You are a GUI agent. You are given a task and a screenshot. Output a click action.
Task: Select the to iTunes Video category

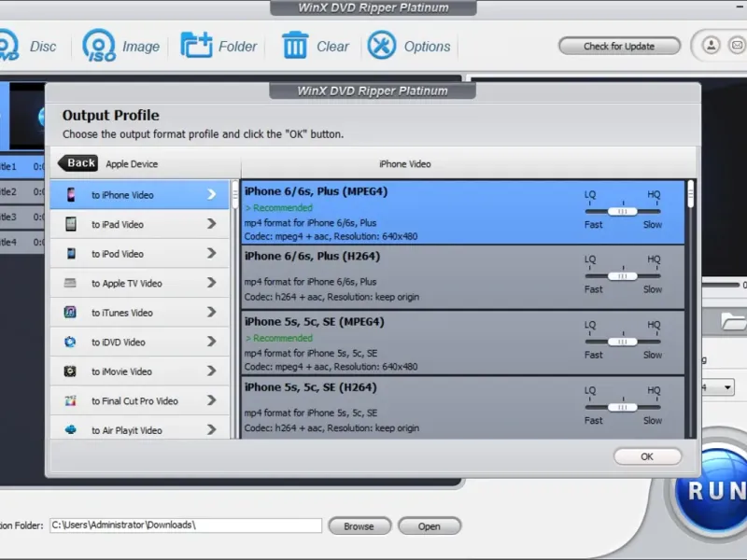point(139,313)
